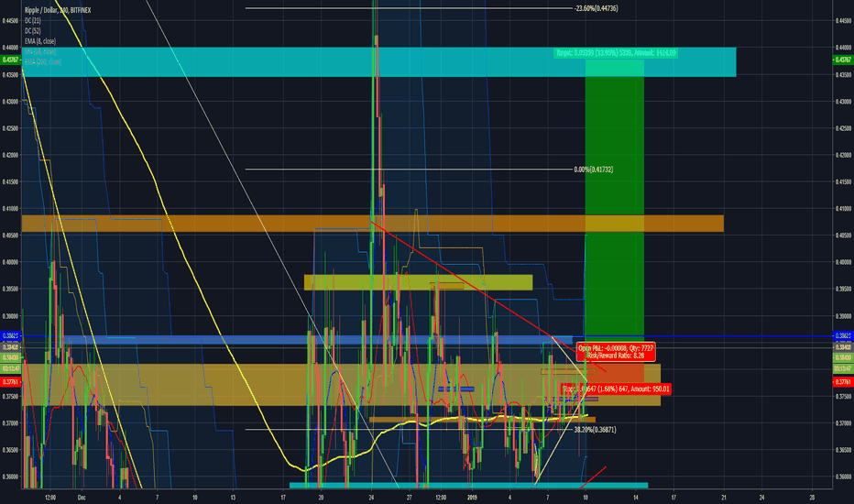Click the 20 date label on the time axis
Image resolution: width=854 pixels, height=504 pixels.
pos(321,497)
